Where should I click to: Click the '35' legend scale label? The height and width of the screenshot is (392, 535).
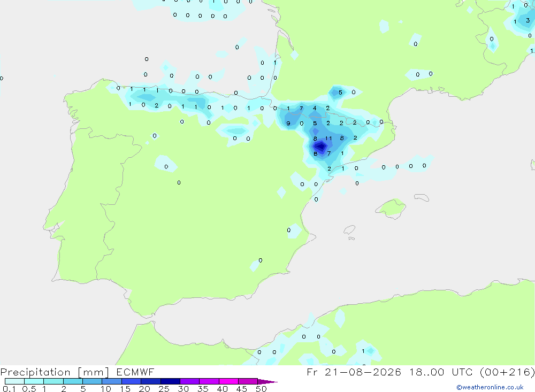203,389
